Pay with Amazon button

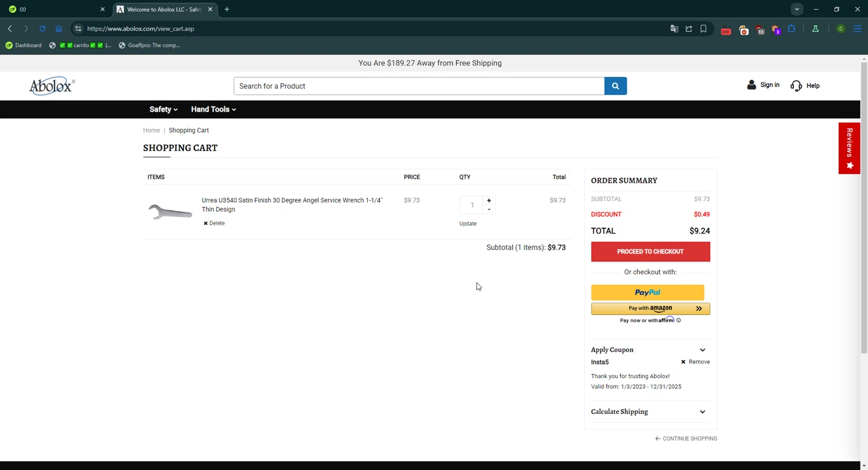(650, 309)
